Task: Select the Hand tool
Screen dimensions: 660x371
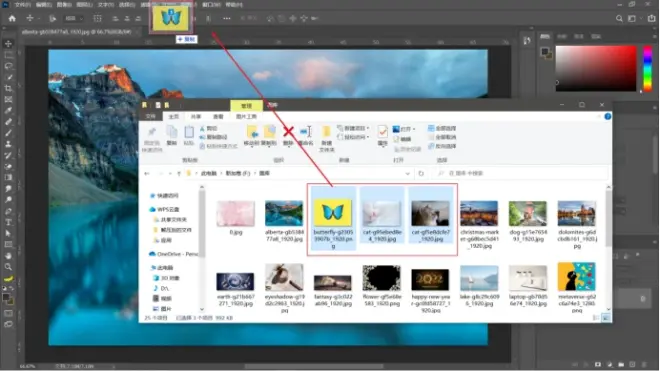Action: 8,256
